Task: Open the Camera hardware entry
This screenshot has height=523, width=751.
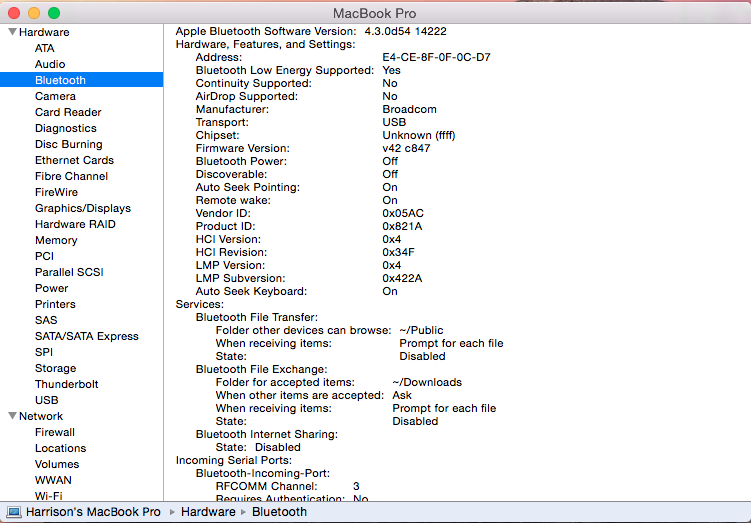Action: (55, 96)
